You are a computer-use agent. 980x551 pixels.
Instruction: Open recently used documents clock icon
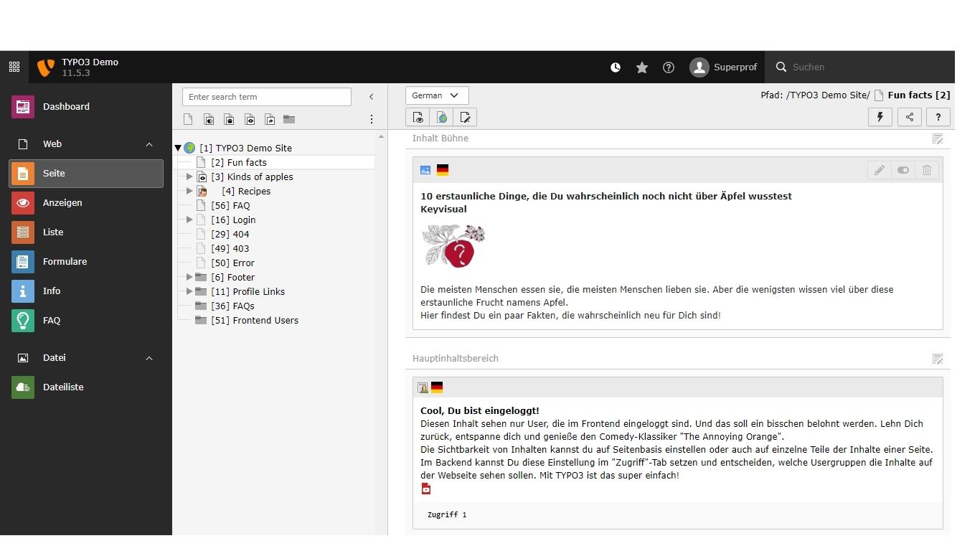(616, 67)
